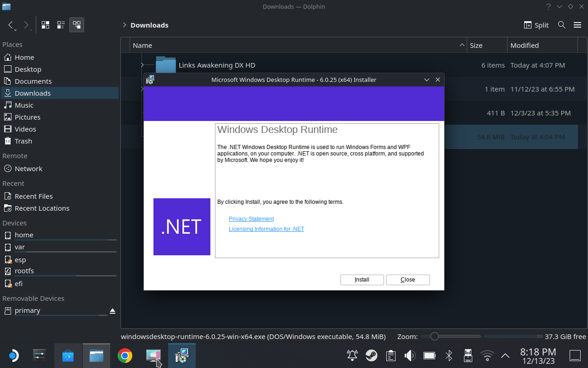Open volume control in tray
Screen dimensions: 588x368
410,356
